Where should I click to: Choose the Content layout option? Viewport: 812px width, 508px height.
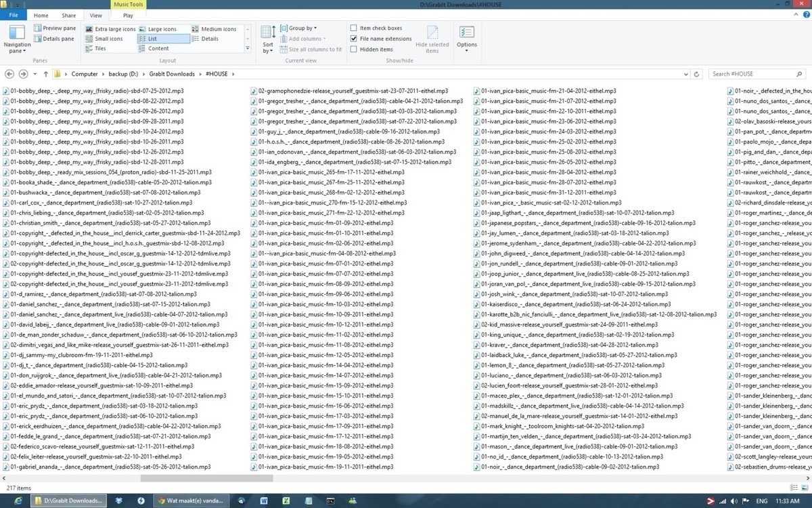(158, 49)
